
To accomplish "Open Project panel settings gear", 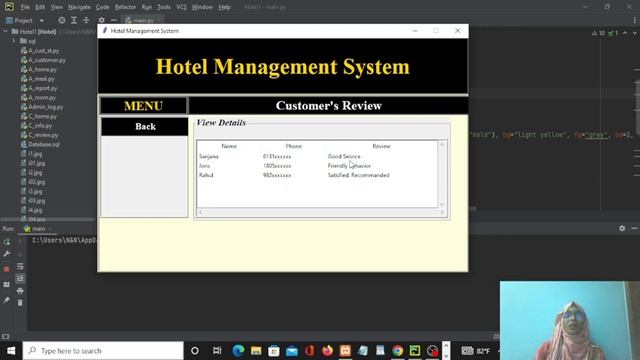I will [102, 20].
